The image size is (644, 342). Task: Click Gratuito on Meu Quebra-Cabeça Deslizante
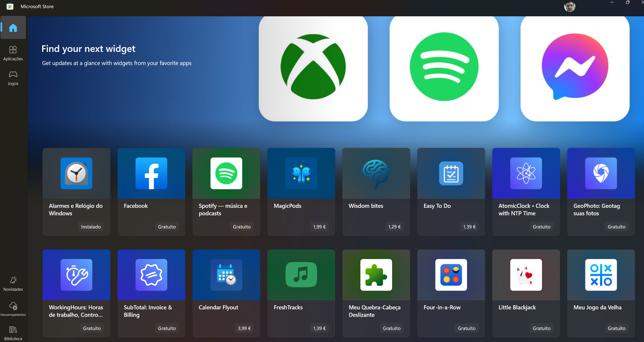click(x=392, y=328)
